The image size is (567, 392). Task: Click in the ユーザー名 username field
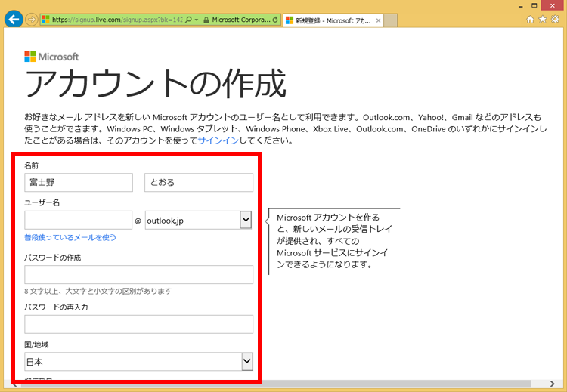click(78, 220)
